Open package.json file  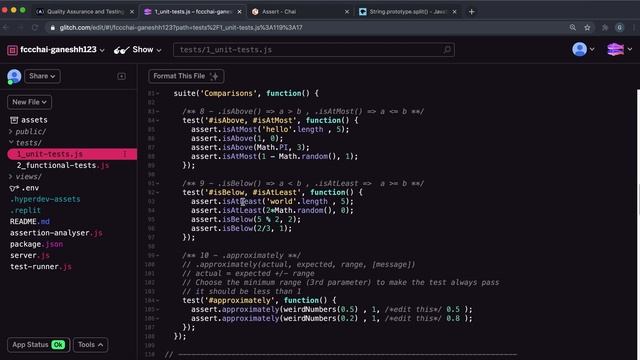(x=36, y=244)
